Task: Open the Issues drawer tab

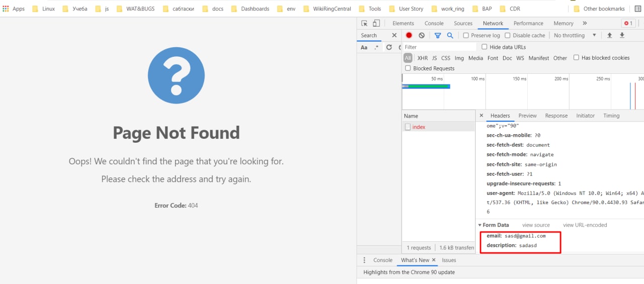Action: click(449, 260)
